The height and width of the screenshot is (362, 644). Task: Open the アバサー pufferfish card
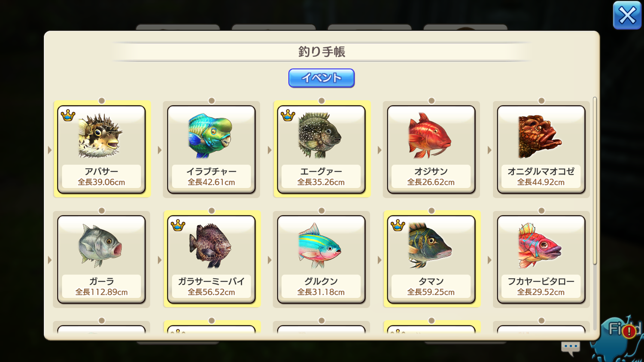pyautogui.click(x=101, y=149)
